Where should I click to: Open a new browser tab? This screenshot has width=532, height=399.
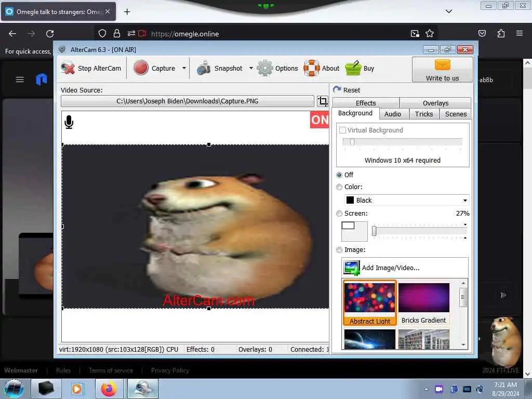tap(127, 12)
